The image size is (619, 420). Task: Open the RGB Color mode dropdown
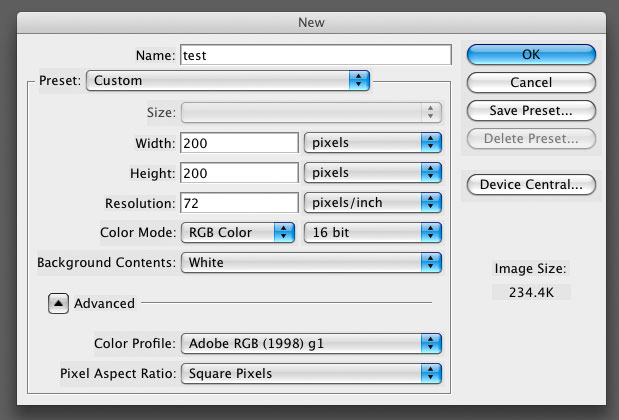pos(238,233)
